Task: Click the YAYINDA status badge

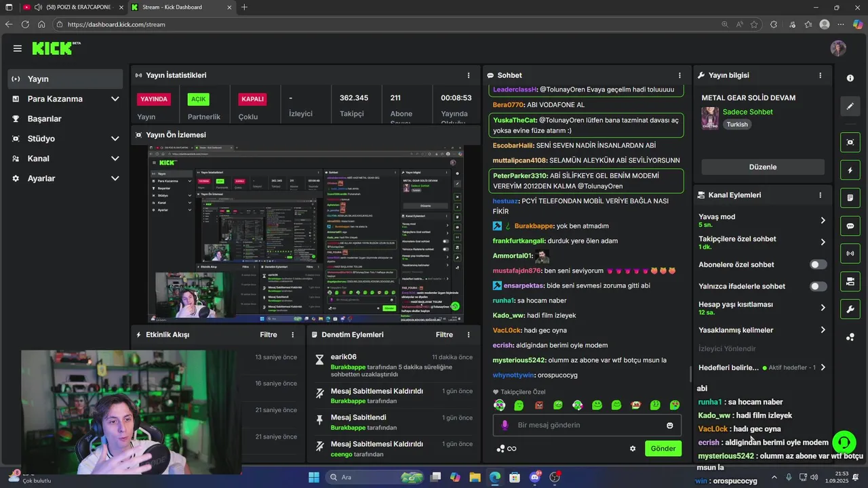Action: click(154, 99)
